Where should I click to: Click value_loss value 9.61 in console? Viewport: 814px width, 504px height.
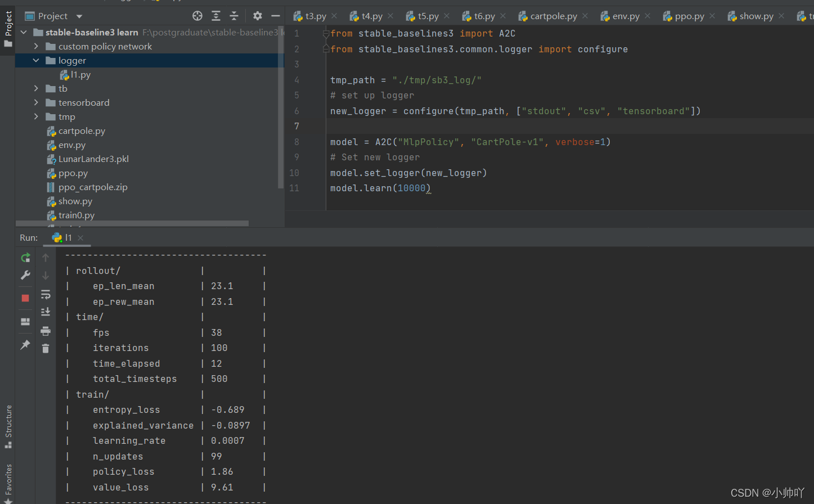(222, 488)
